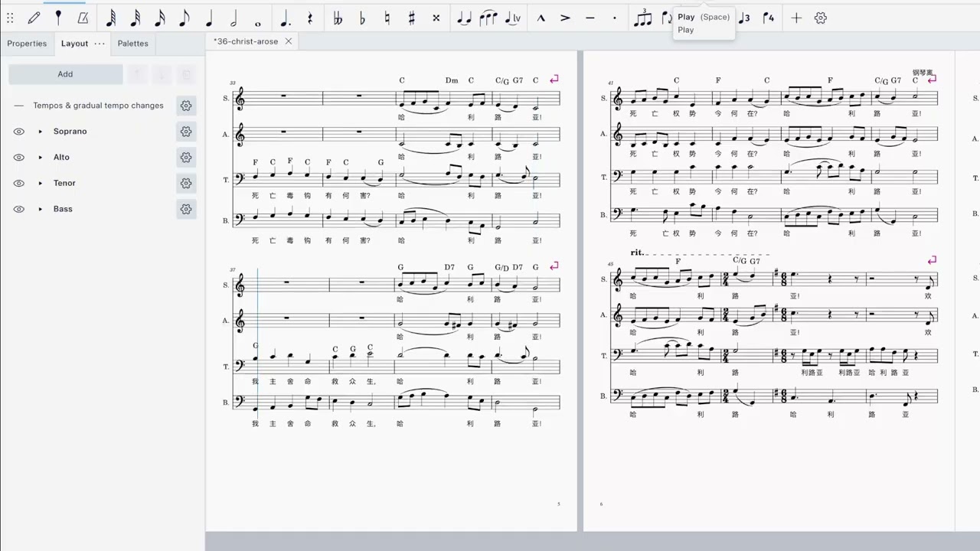Screen dimensions: 980x551
Task: Select the Tempos & gradual tempo changes row
Action: (x=98, y=106)
